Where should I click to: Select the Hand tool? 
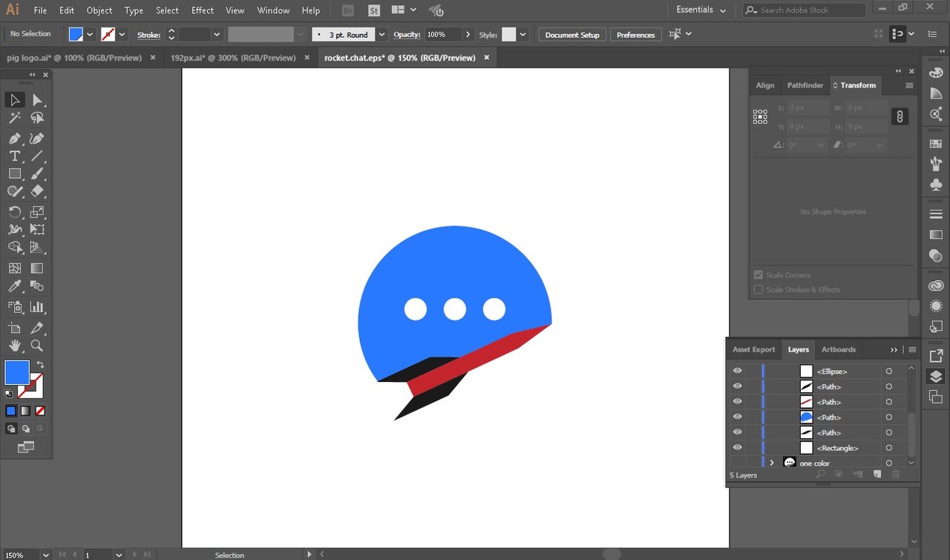15,346
